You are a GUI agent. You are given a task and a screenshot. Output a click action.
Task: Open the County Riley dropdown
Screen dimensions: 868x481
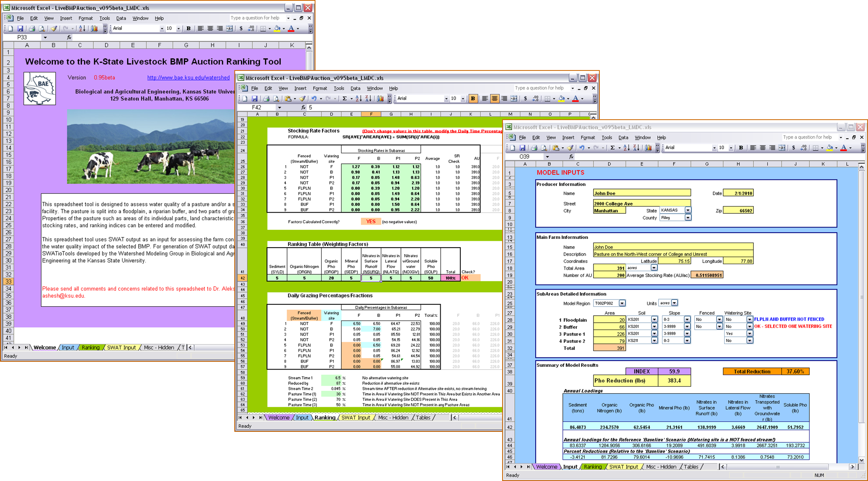pyautogui.click(x=688, y=218)
